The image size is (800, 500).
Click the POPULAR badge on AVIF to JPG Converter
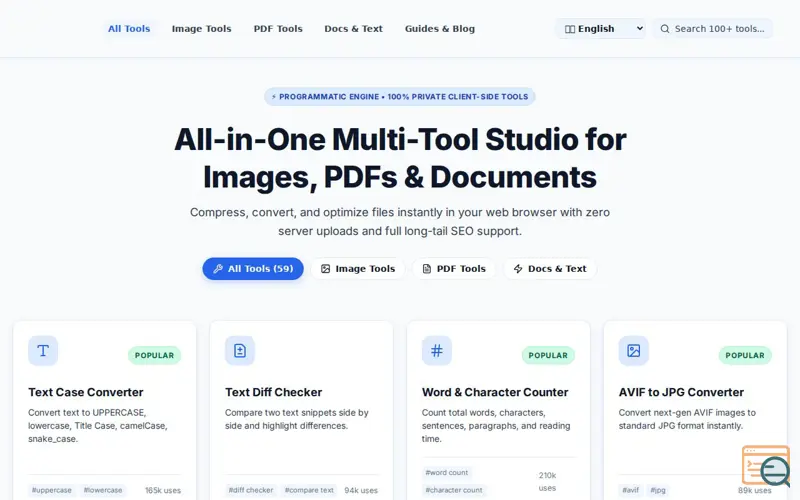tap(745, 356)
